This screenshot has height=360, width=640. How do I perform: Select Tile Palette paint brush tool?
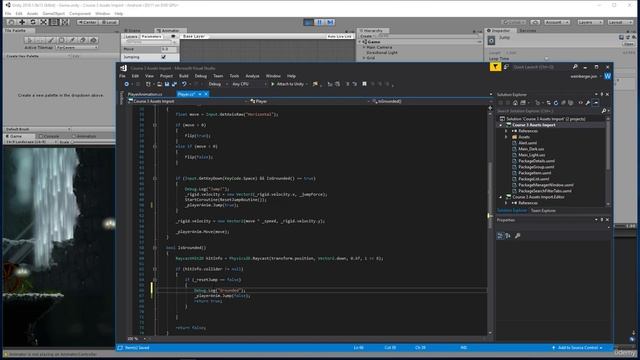pos(51,40)
